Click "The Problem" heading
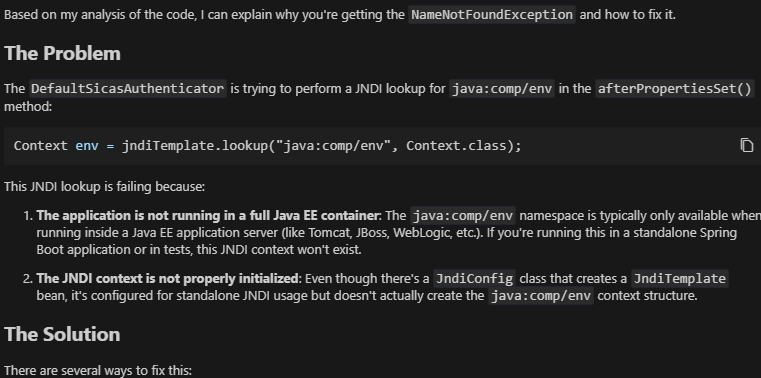The image size is (761, 378). (62, 53)
